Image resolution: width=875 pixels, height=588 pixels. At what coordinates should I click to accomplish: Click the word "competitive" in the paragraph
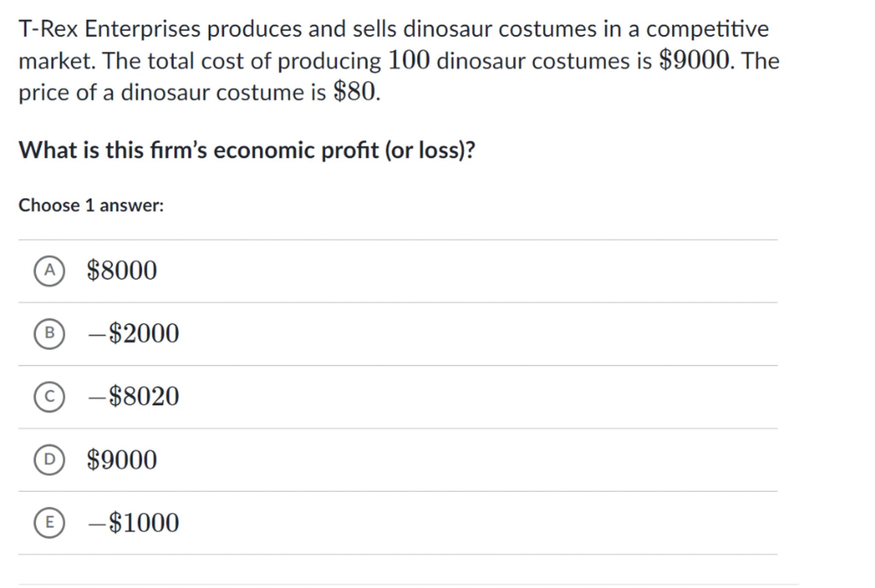pyautogui.click(x=707, y=29)
